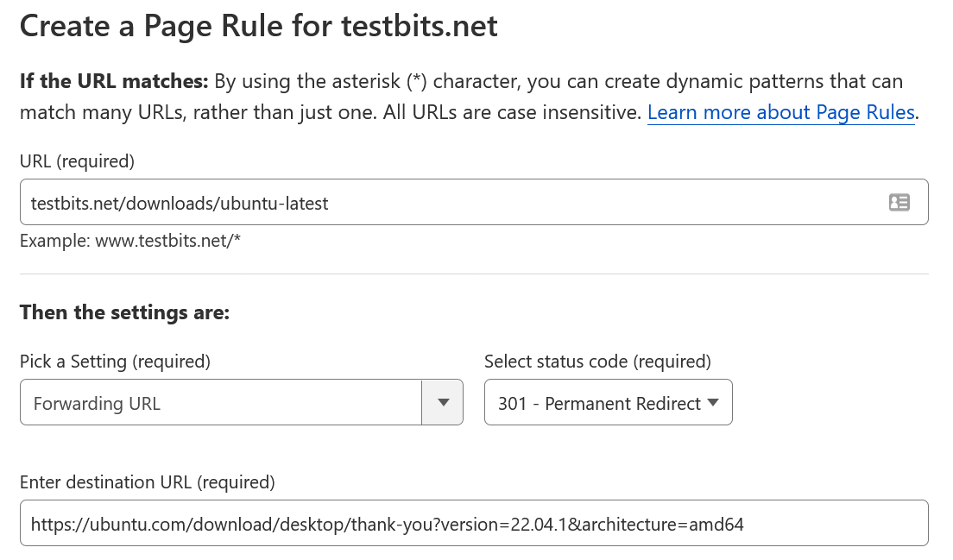Screen dimensions: 953x560
Task: Click the Create a Page Rule heading
Action: pos(258,26)
